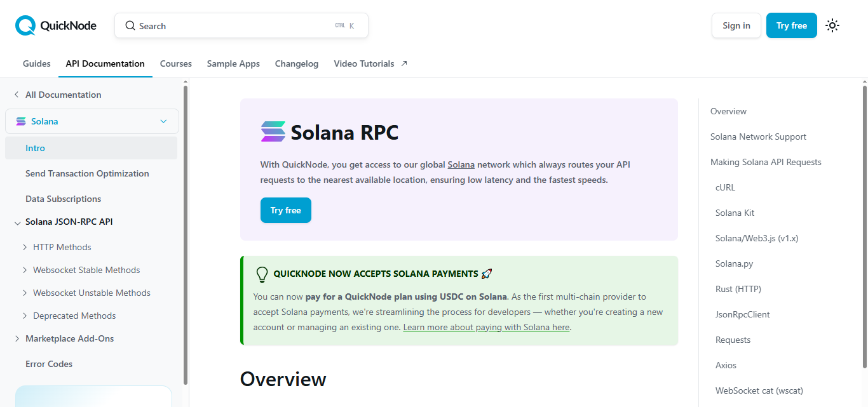868x407 pixels.
Task: Click the search magnifier icon
Action: click(130, 25)
